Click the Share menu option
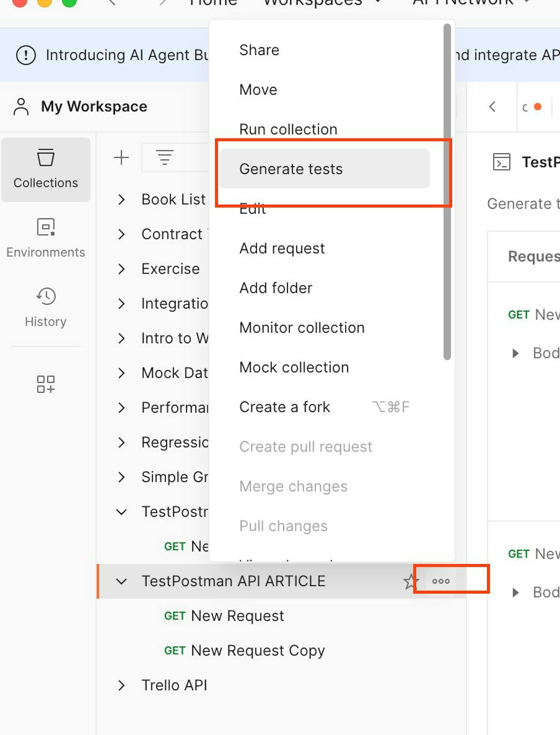This screenshot has height=735, width=560. tap(259, 49)
